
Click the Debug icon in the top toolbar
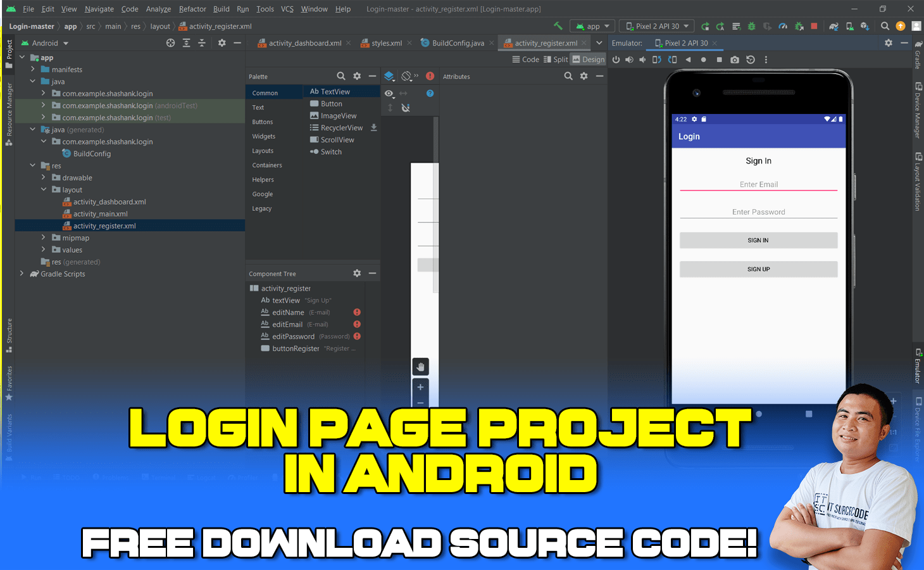(750, 26)
